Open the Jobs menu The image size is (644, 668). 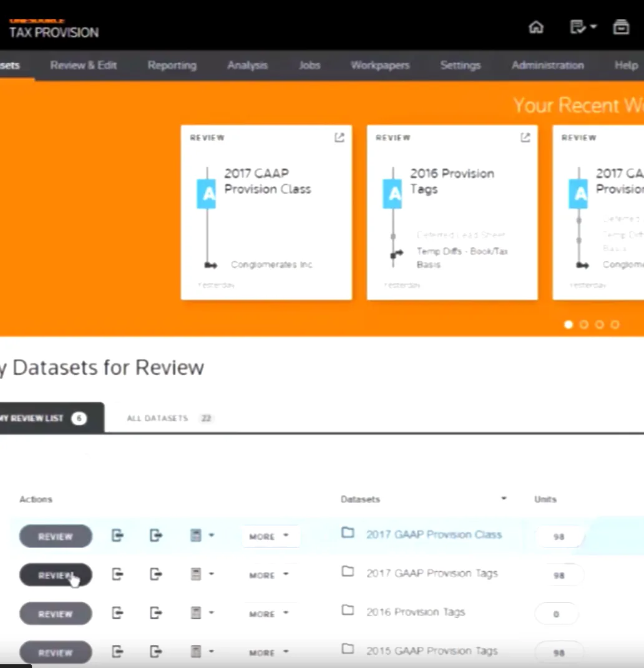point(310,65)
